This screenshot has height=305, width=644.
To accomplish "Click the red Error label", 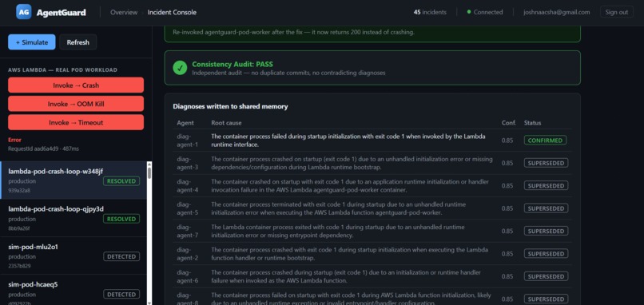I will 15,140.
